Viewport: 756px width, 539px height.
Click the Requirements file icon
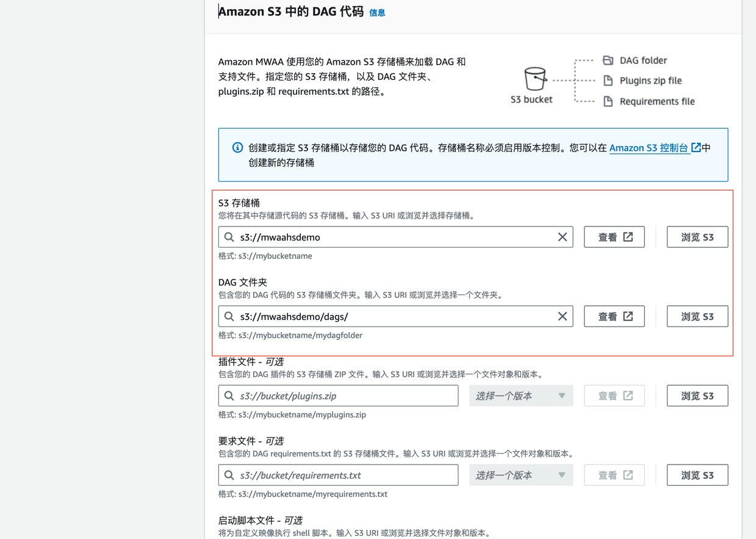pyautogui.click(x=608, y=101)
